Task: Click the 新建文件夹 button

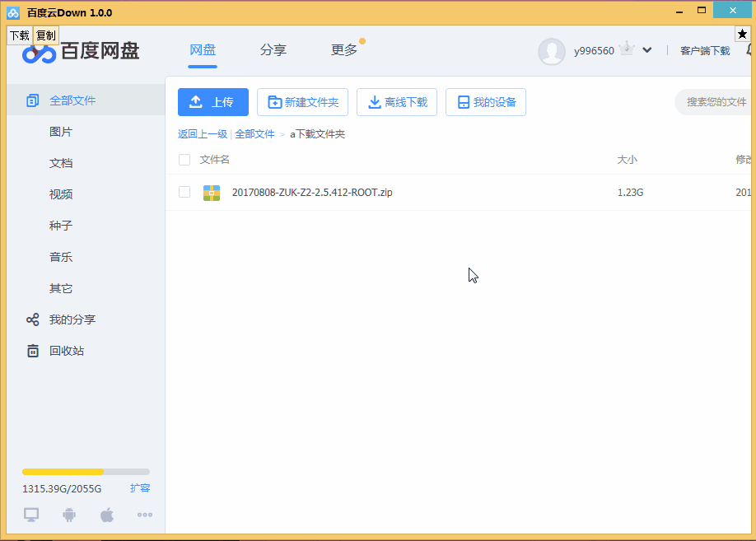Action: pyautogui.click(x=302, y=102)
